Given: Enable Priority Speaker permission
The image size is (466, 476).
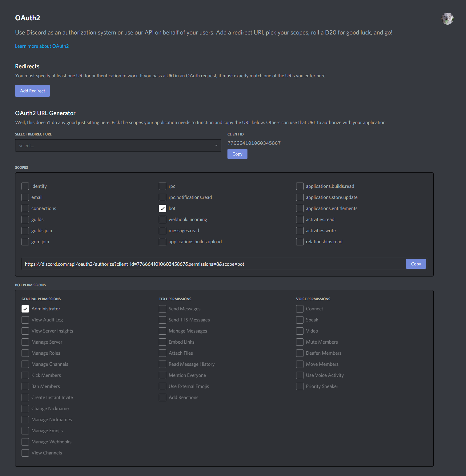Looking at the screenshot, I should pos(300,386).
